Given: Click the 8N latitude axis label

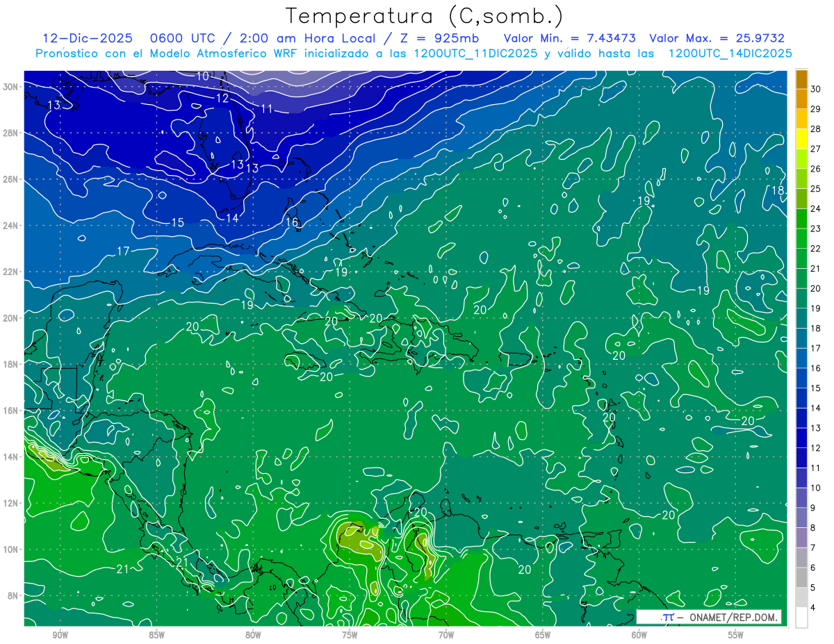Looking at the screenshot, I should click(13, 596).
